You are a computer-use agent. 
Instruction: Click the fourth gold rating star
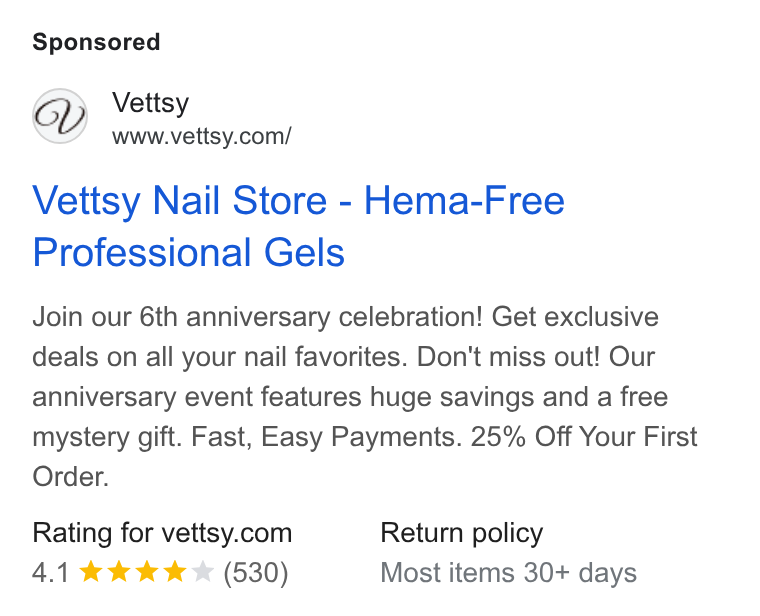point(174,571)
